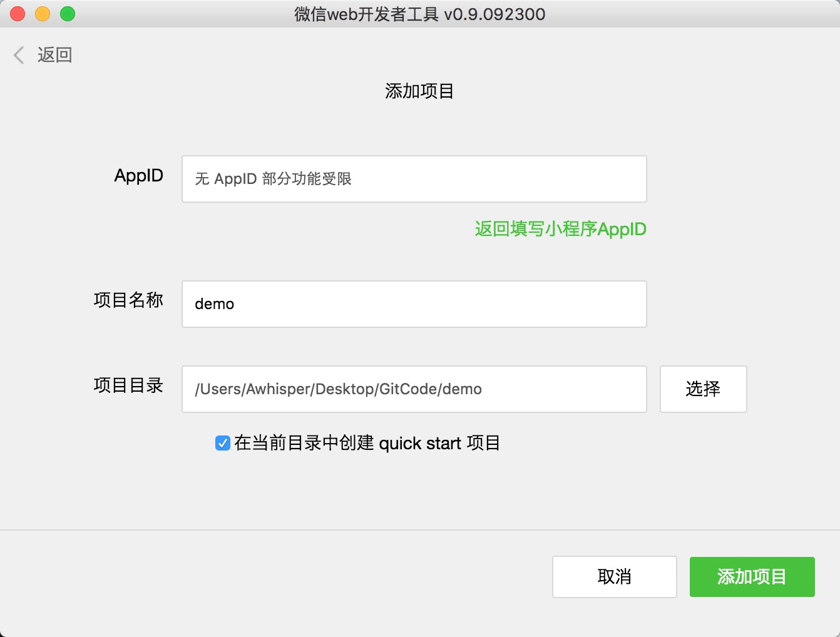Click the 添加项目 page heading
This screenshot has width=840, height=637.
[419, 91]
